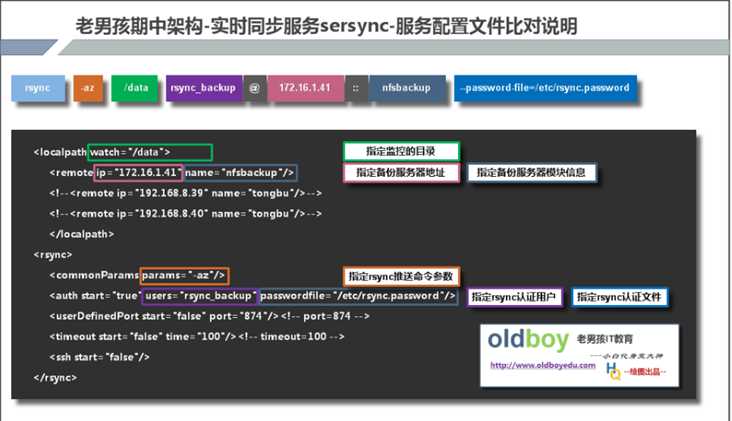Click the '<ssh start="false"/>' line
Viewport: 732px width, 421px height.
click(99, 357)
